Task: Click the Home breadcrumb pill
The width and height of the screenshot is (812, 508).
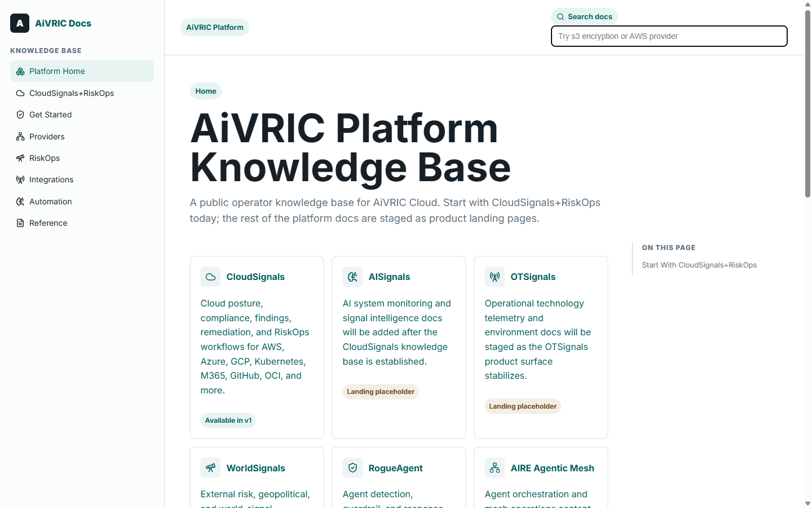Action: click(206, 91)
